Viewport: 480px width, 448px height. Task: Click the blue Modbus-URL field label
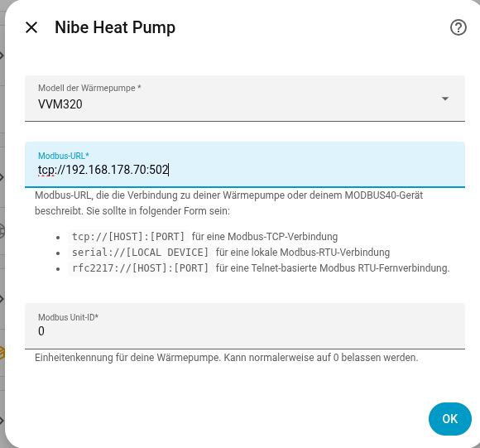click(64, 156)
